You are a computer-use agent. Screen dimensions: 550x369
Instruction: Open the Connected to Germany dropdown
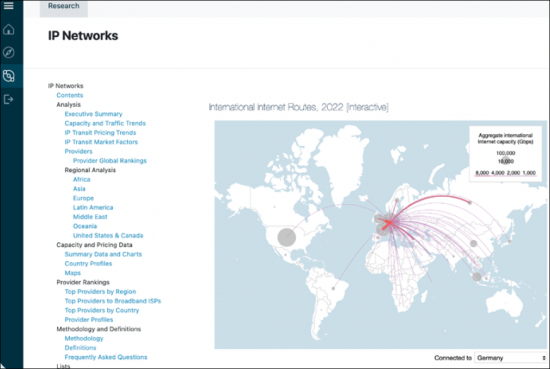pyautogui.click(x=511, y=358)
